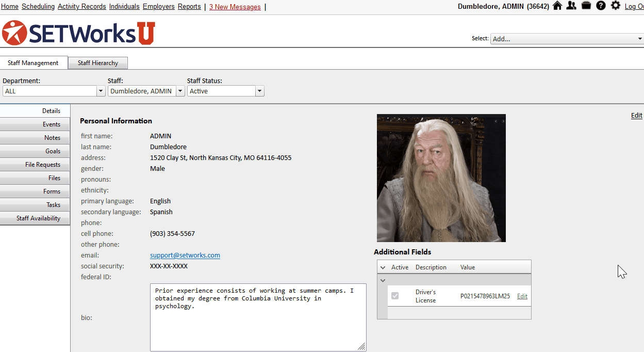Click the Value column header

468,267
